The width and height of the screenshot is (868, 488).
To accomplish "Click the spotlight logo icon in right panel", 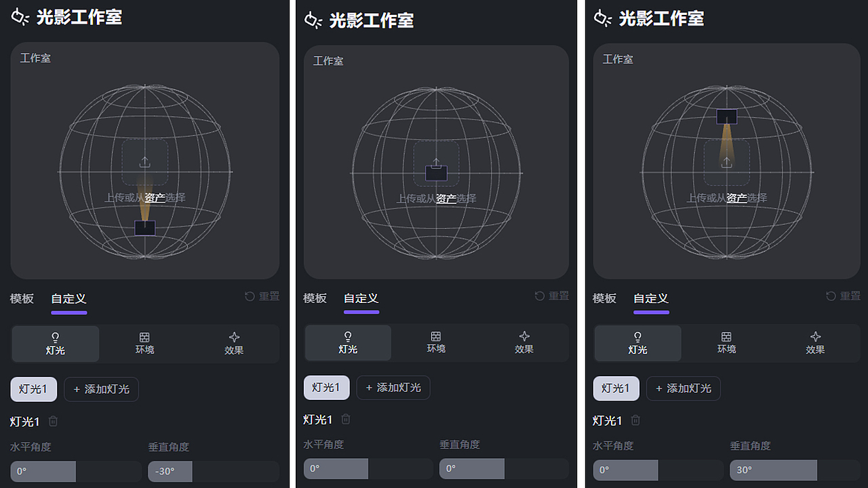I will coord(603,18).
